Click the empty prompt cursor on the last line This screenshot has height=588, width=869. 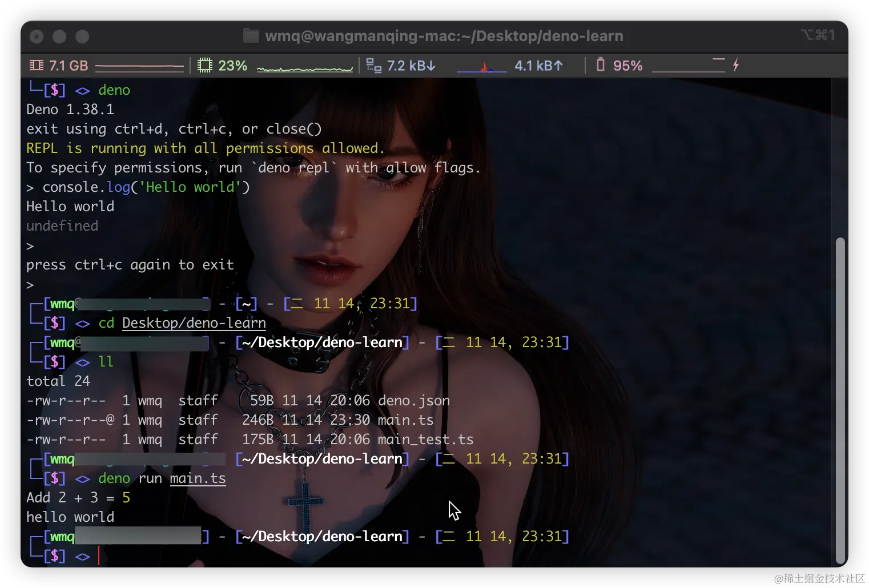pos(98,555)
